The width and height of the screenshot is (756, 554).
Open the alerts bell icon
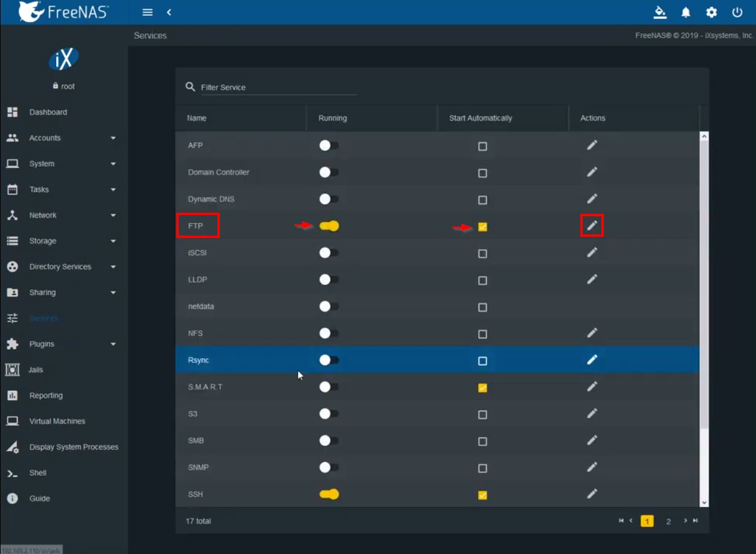point(686,12)
